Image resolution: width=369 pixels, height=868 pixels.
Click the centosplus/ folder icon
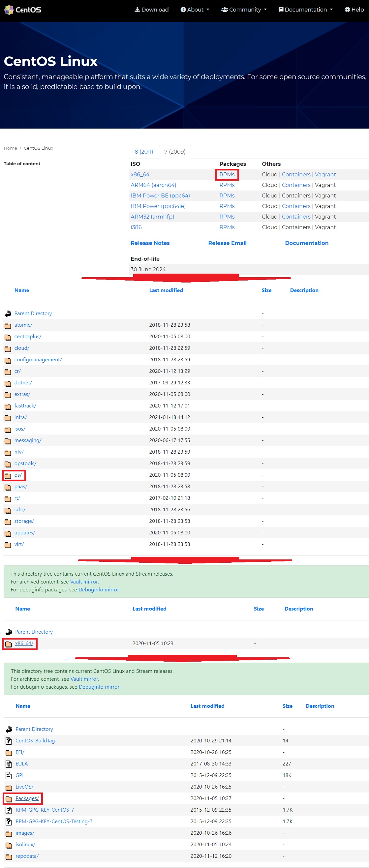point(8,337)
